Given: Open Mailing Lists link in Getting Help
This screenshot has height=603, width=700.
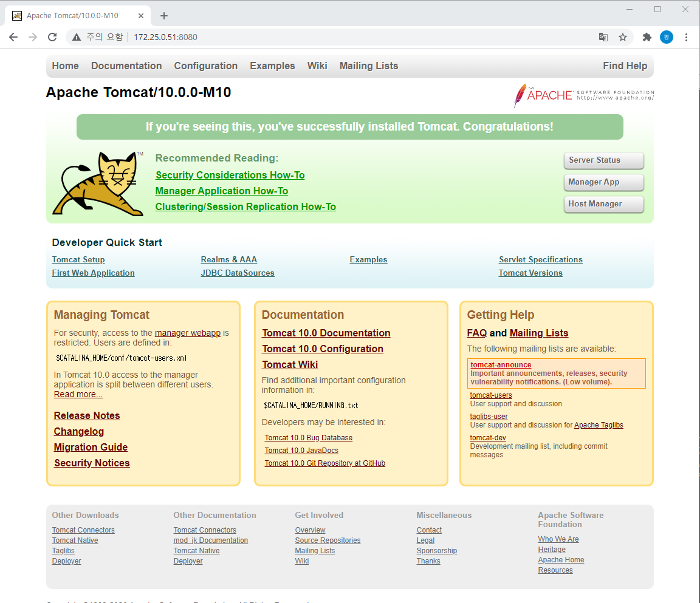Looking at the screenshot, I should [x=539, y=333].
